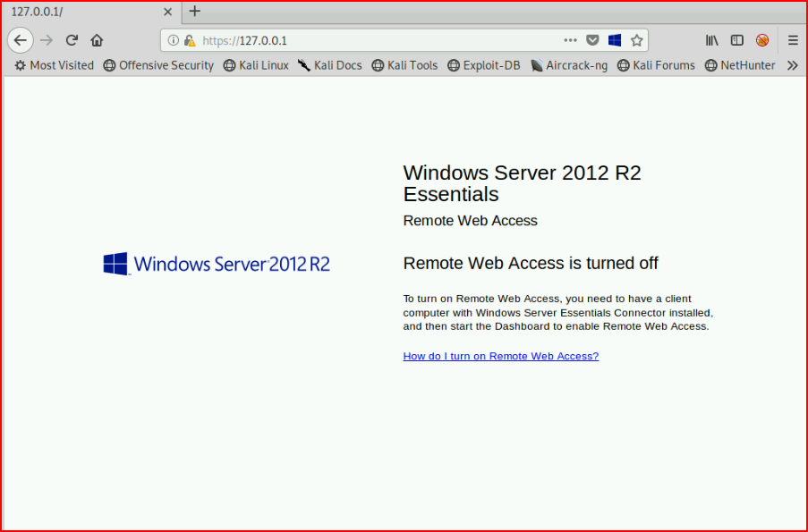Viewport: 808px width, 532px height.
Task: Open the Library view
Action: point(712,40)
